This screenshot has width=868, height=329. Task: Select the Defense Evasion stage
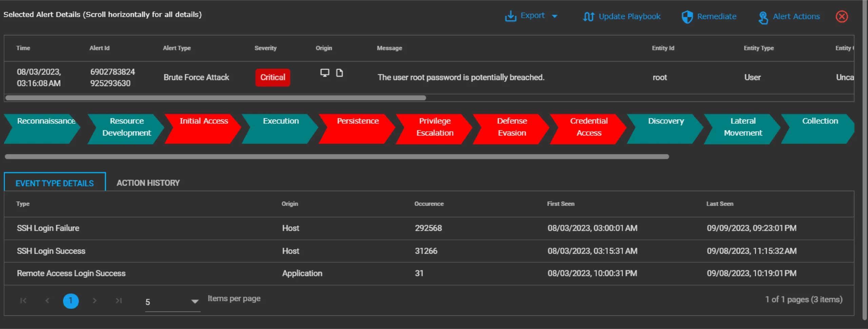point(511,129)
